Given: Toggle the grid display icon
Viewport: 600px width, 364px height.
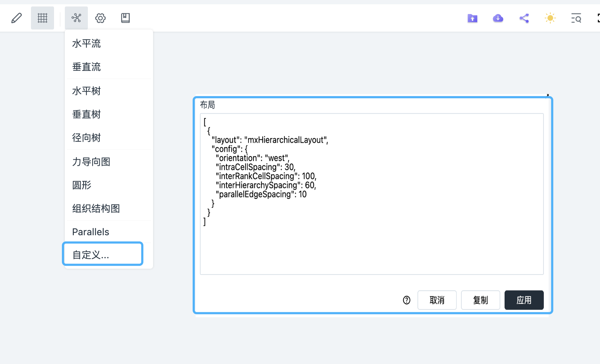Looking at the screenshot, I should point(42,18).
